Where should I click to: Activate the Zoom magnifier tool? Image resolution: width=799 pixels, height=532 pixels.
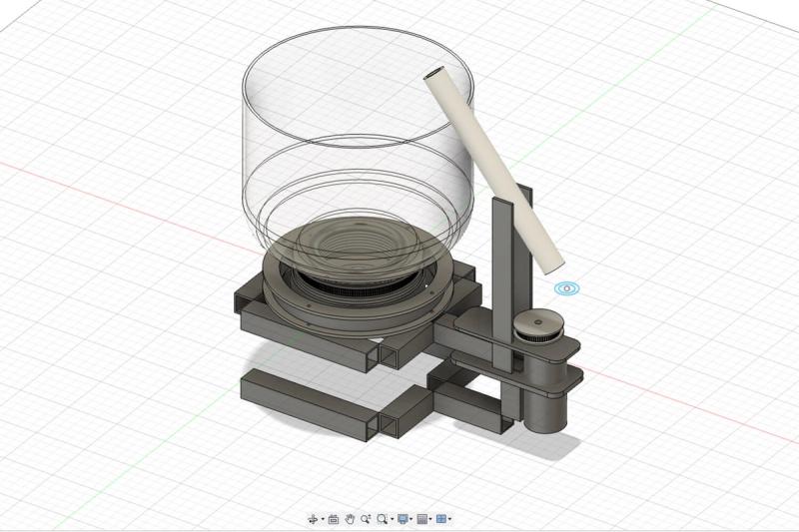(x=366, y=519)
